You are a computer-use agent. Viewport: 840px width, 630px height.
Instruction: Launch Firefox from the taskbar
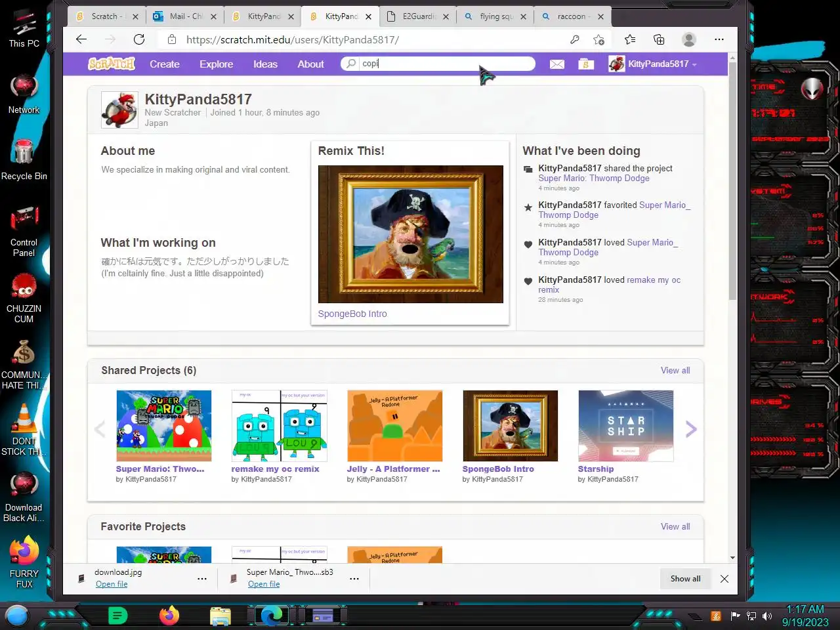click(169, 616)
